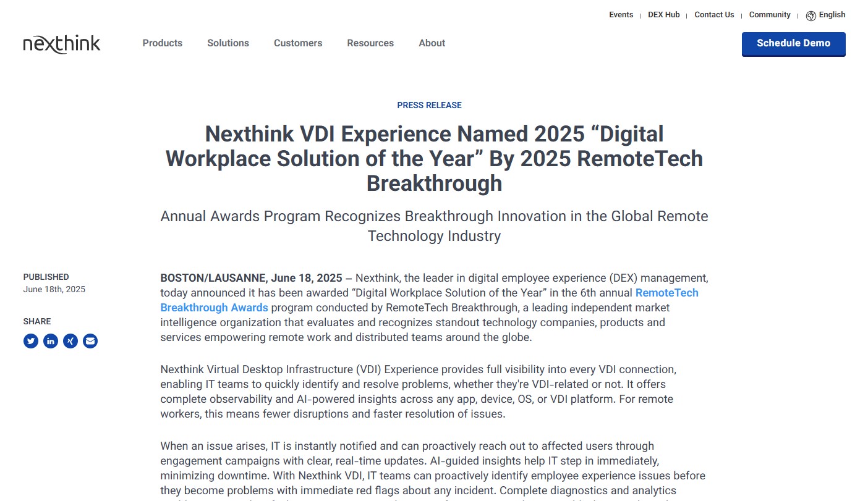Screen dimensions: 868x501
Task: Click the PUBLISHED label
Action: (46, 277)
